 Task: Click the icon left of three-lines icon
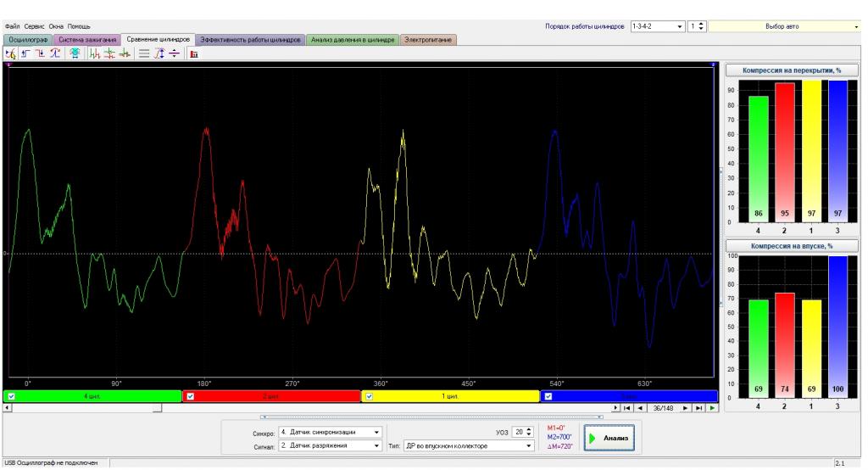coord(125,53)
